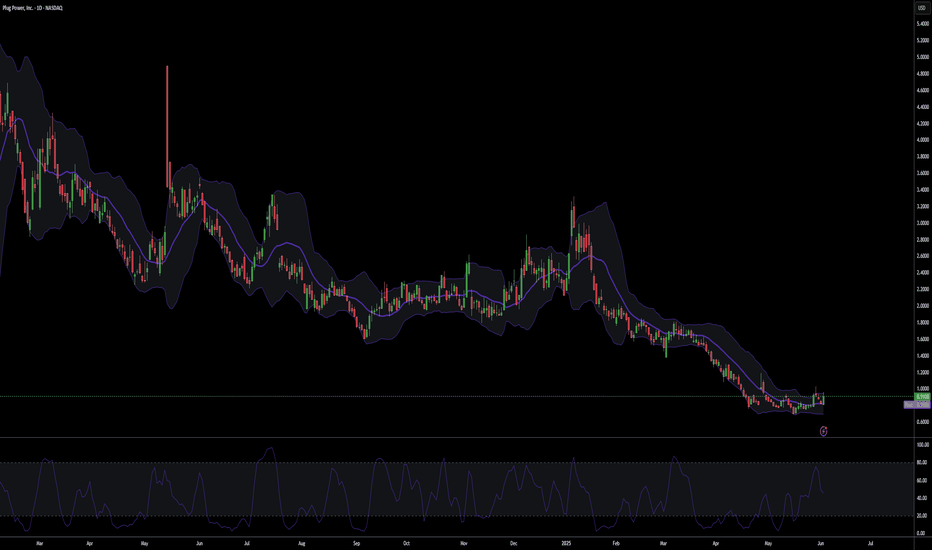
Task: Click the green current price label
Action: coord(922,396)
